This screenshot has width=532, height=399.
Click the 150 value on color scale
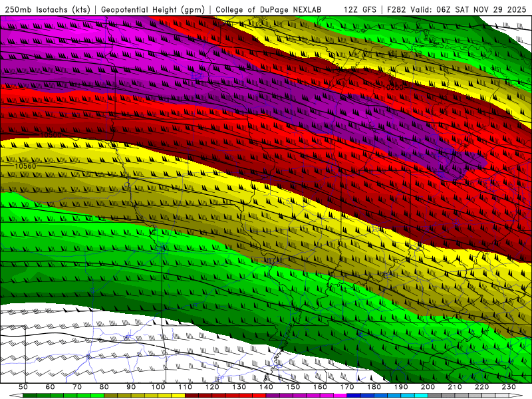point(293,387)
